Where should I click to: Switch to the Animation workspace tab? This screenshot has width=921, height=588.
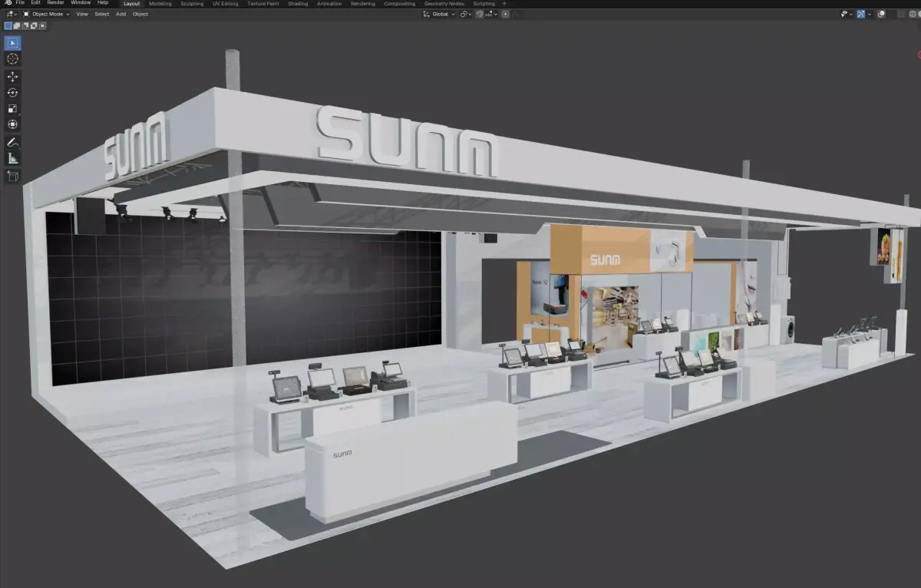(x=329, y=4)
